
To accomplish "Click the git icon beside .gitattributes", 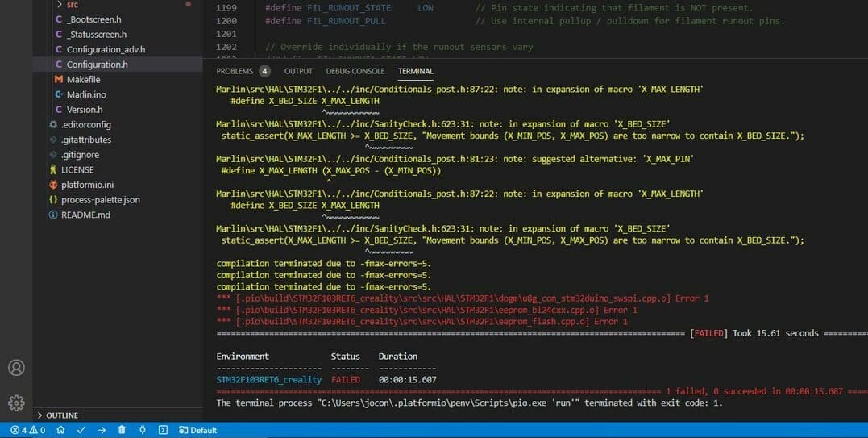I will point(53,140).
